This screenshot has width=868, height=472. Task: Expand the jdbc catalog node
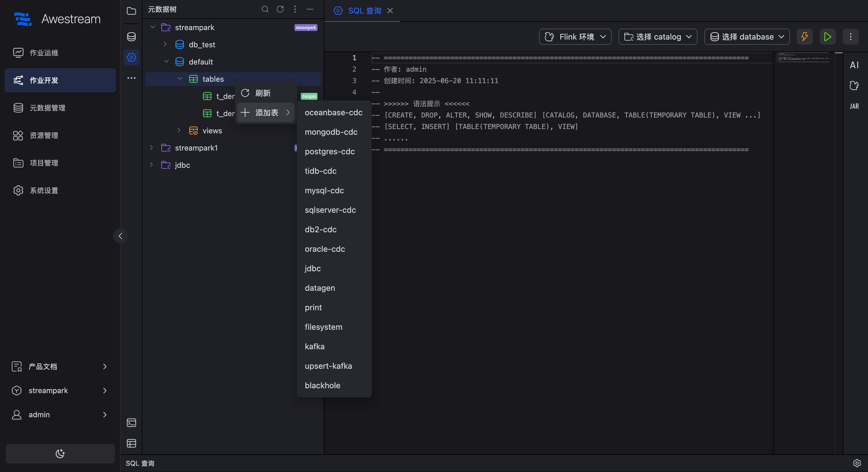pos(151,165)
